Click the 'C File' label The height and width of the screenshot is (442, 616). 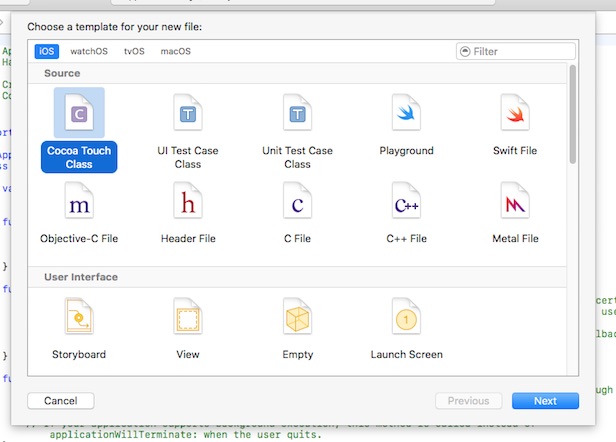coord(297,238)
